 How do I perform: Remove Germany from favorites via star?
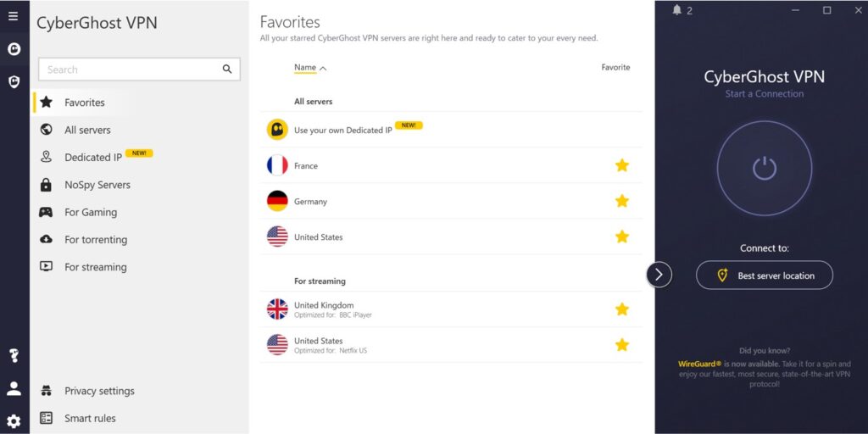pos(622,201)
